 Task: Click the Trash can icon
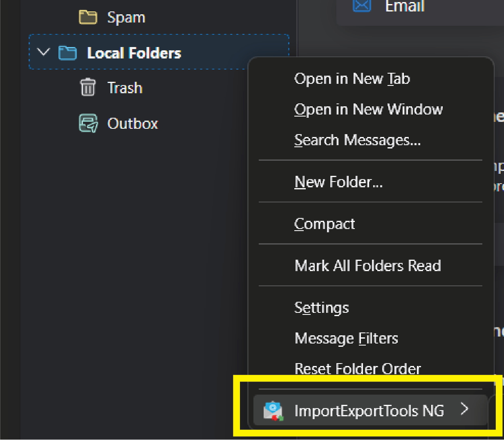pyautogui.click(x=87, y=87)
